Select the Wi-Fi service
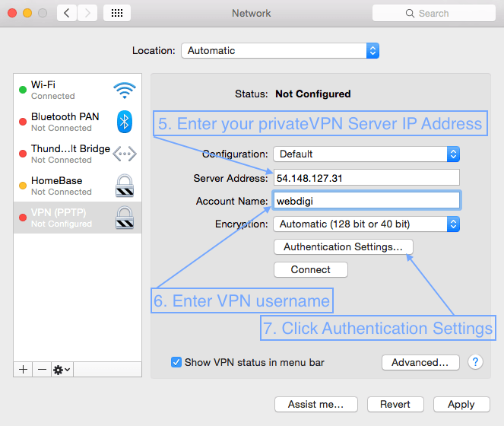 coord(78,90)
